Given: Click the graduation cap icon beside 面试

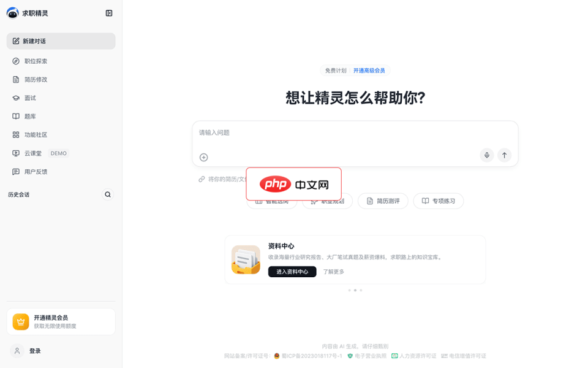Looking at the screenshot, I should (x=16, y=98).
